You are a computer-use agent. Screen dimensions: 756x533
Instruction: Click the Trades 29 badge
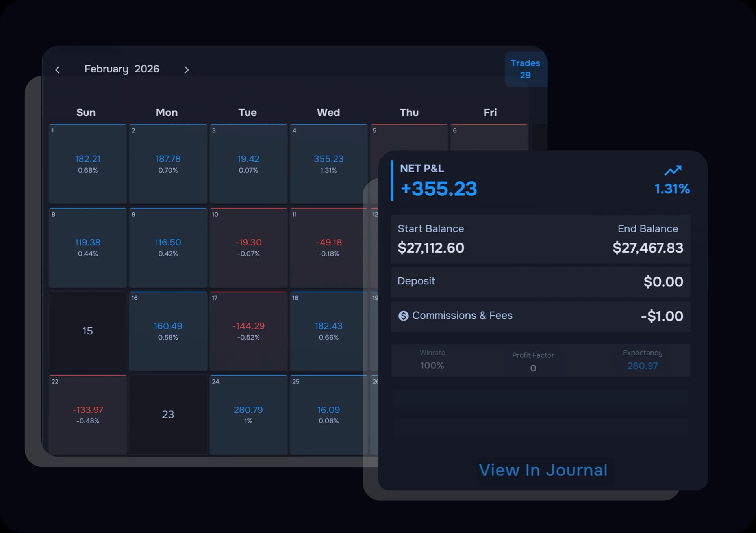525,69
